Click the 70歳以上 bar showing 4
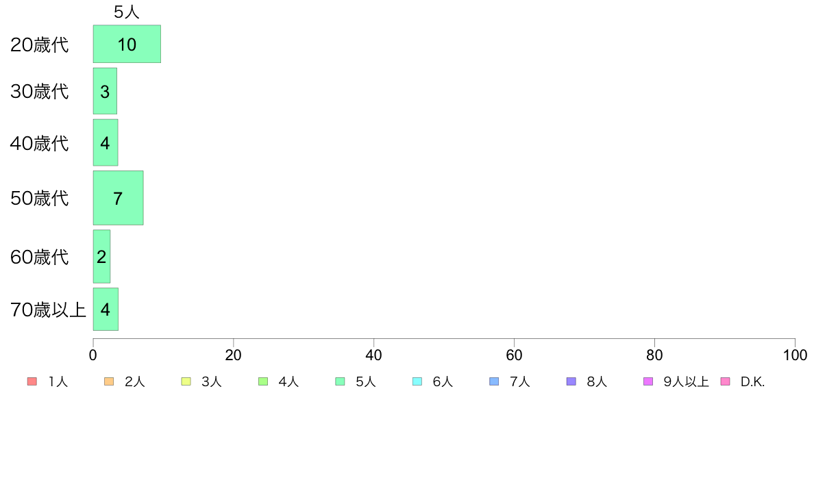The height and width of the screenshot is (504, 814). (x=106, y=310)
